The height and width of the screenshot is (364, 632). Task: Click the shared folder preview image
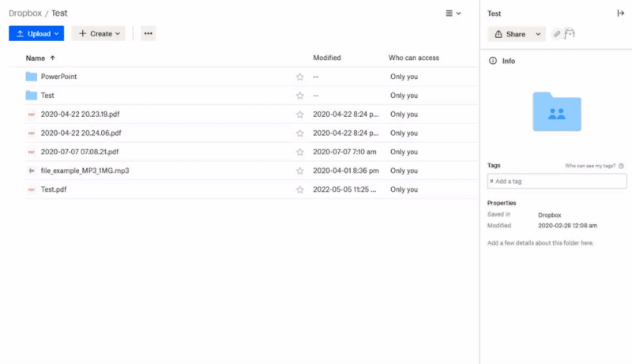(x=556, y=111)
